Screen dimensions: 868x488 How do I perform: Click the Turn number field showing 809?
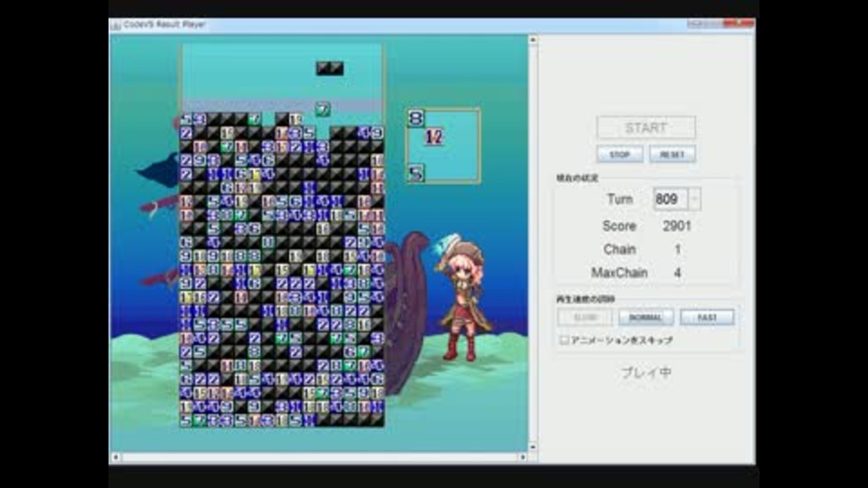click(x=670, y=199)
